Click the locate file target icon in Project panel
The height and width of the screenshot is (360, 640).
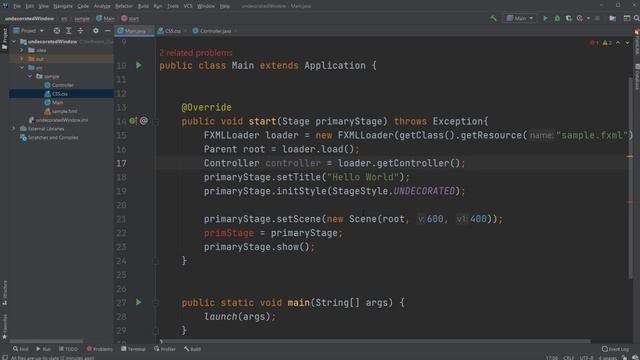(x=57, y=31)
